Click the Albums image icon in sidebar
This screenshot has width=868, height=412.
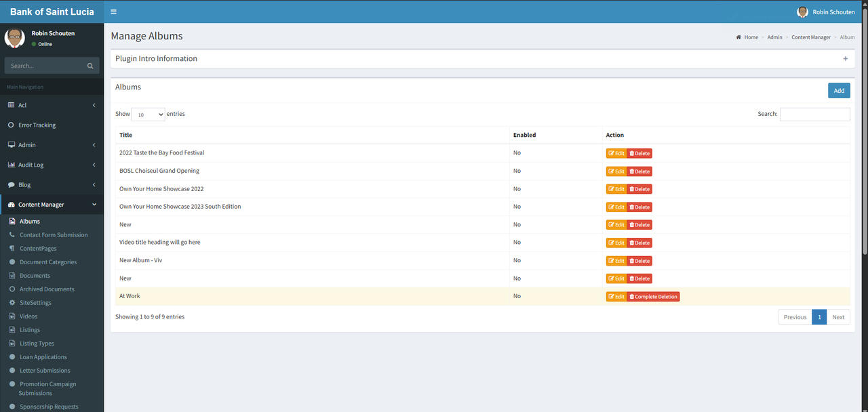13,221
